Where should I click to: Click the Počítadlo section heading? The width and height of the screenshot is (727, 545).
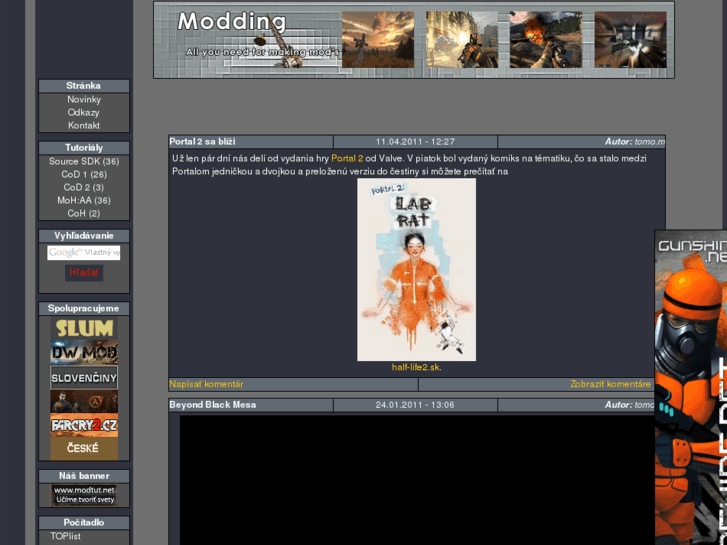click(x=84, y=523)
